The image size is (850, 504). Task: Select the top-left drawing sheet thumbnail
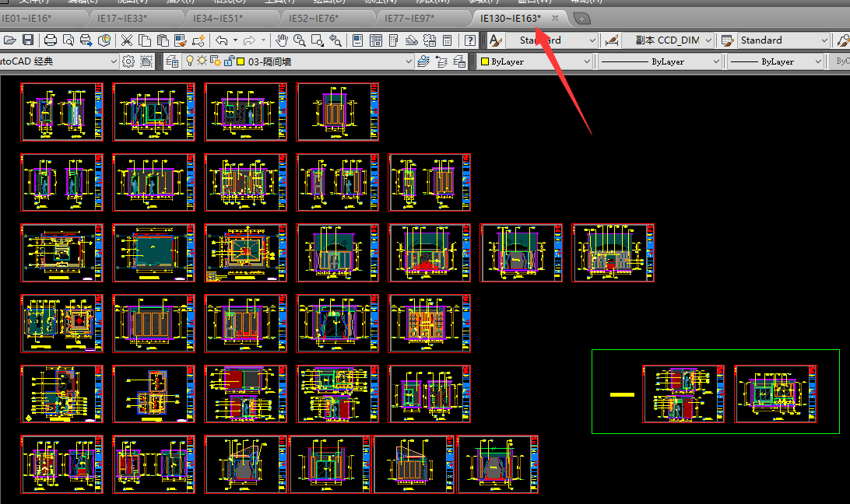tap(61, 112)
